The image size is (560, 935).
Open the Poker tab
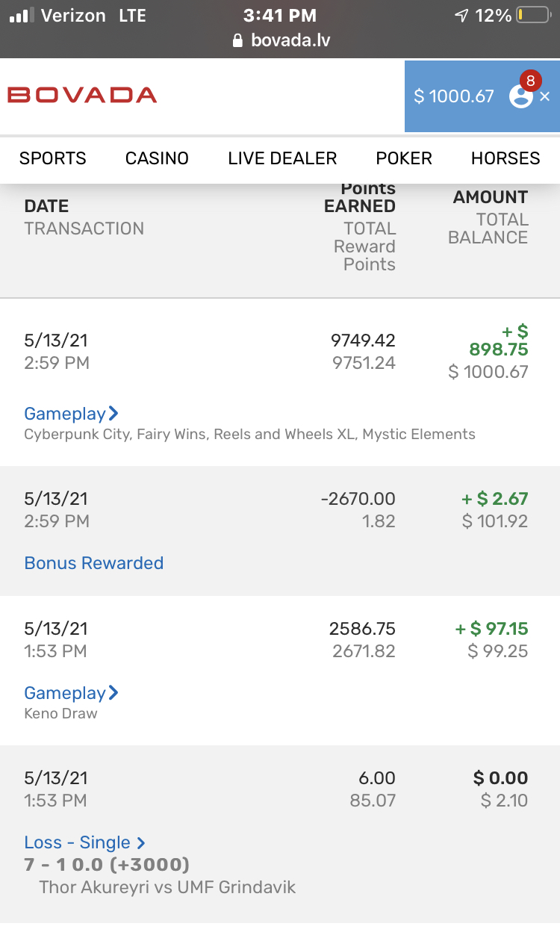coord(404,158)
